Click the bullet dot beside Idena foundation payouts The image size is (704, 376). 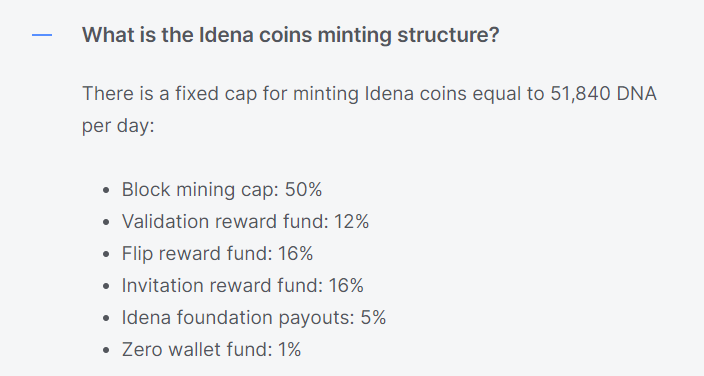[x=106, y=318]
